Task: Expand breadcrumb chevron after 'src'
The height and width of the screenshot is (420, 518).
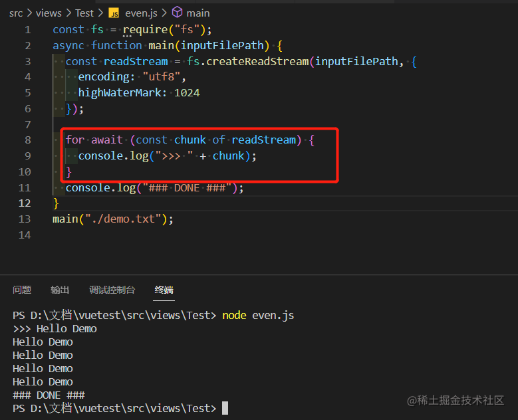Action: pyautogui.click(x=29, y=13)
